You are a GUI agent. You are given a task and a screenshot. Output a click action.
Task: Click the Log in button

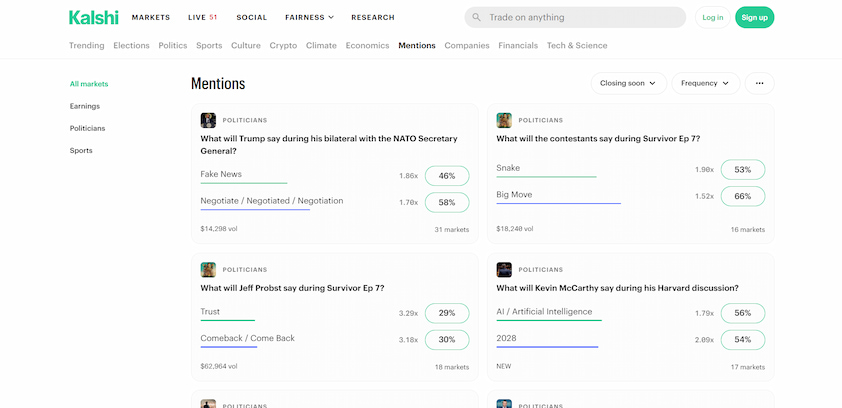(x=712, y=17)
